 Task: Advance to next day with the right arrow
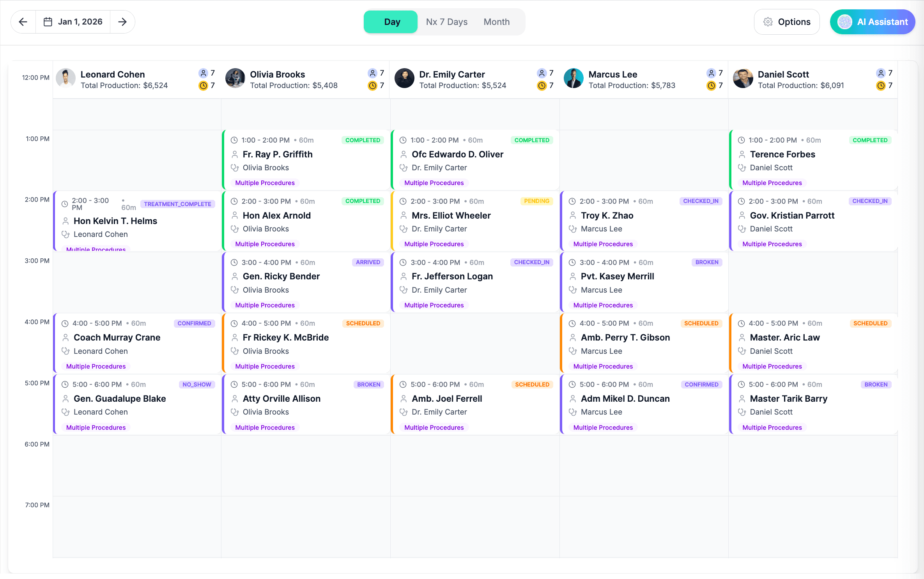pyautogui.click(x=122, y=22)
